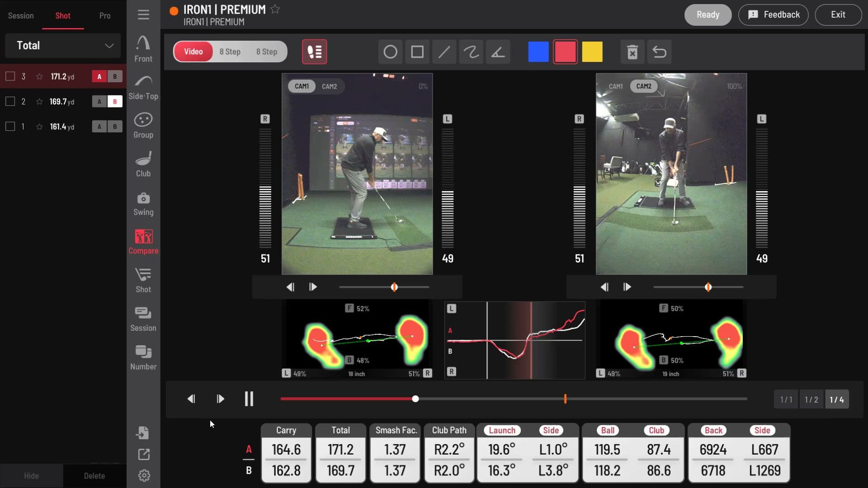868x488 pixels.
Task: Switch left video to CAM2
Action: [x=329, y=86]
